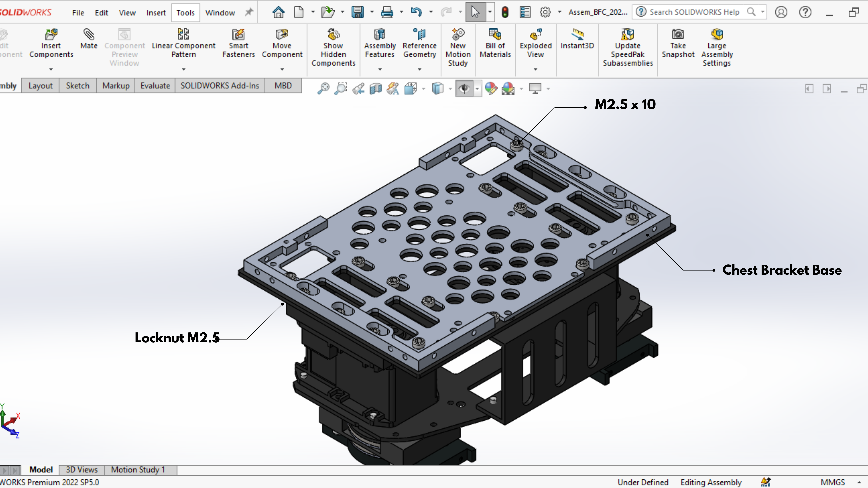
Task: Pin the menu bar with pushpin
Action: point(249,12)
